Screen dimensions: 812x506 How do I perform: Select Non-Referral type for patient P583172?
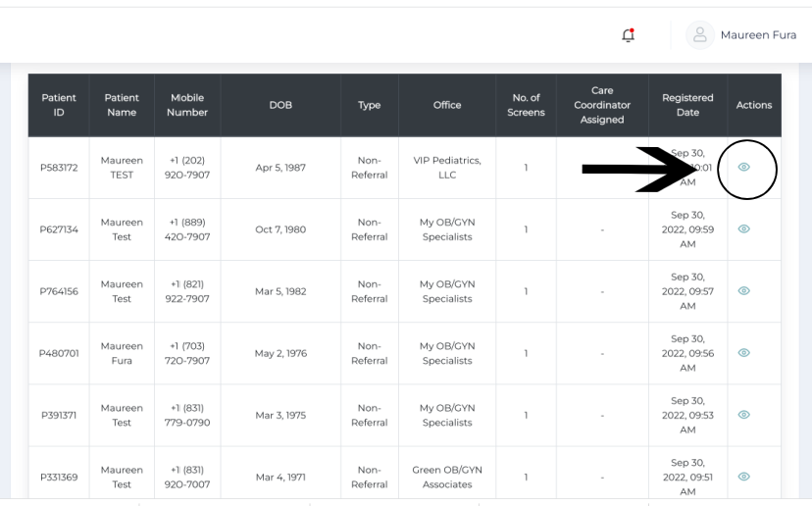coord(370,168)
